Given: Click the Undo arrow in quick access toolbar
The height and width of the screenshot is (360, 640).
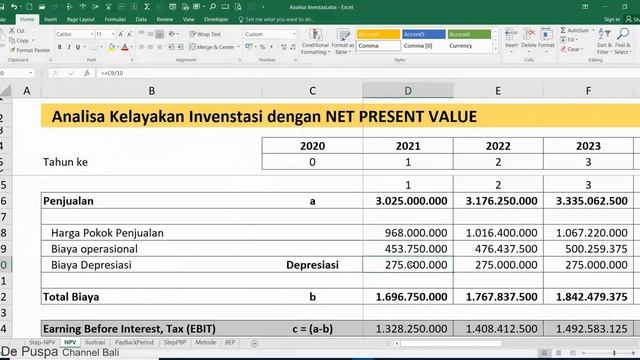Looking at the screenshot, I should point(14,7).
